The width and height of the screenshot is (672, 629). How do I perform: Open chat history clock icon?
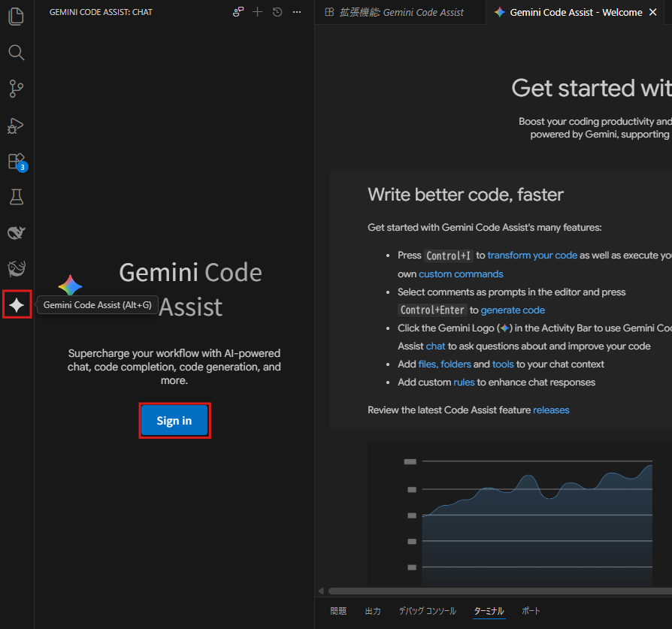pyautogui.click(x=277, y=12)
